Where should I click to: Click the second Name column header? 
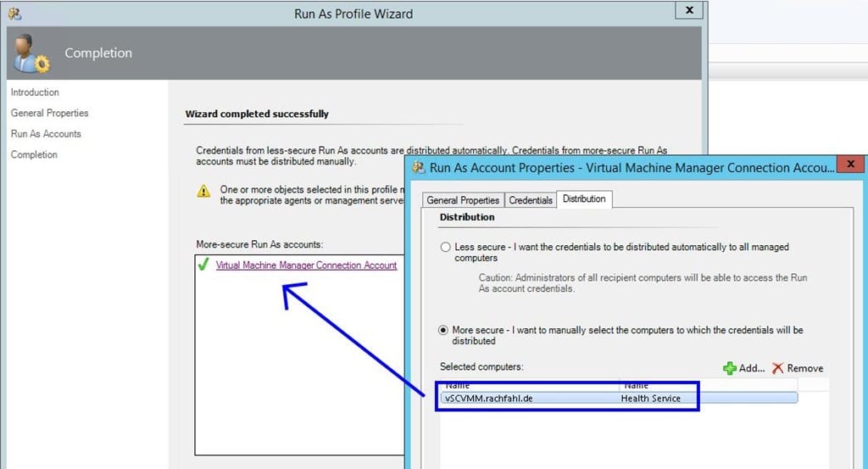tap(636, 385)
